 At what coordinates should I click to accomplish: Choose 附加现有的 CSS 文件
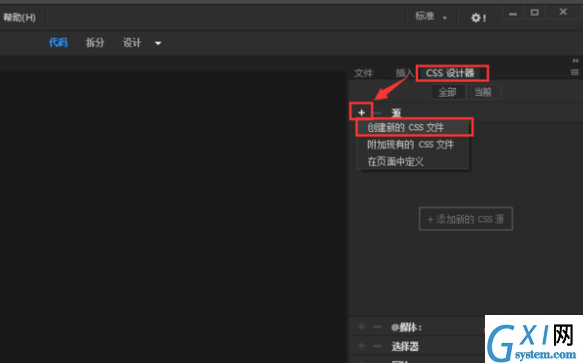[x=412, y=144]
